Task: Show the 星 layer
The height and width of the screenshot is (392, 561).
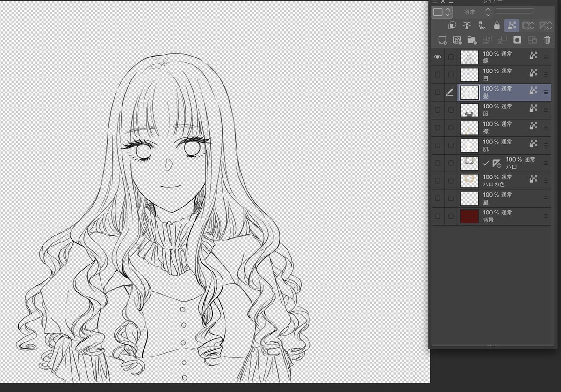Action: coord(437,199)
